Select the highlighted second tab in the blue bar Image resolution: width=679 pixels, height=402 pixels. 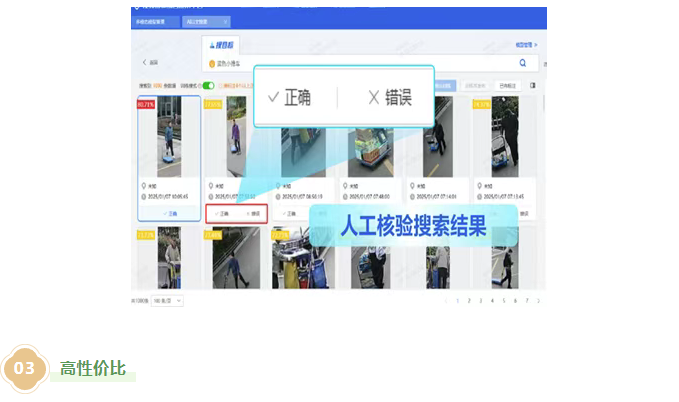pos(206,22)
